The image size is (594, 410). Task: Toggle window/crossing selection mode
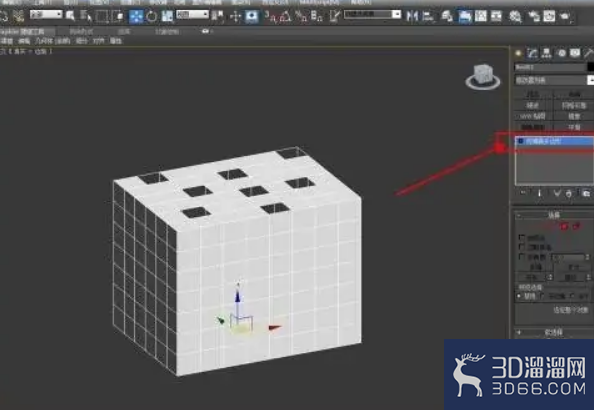pyautogui.click(x=118, y=16)
